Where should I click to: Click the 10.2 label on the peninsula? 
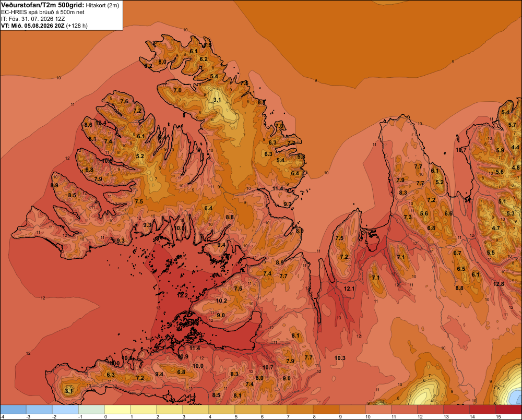point(221,301)
